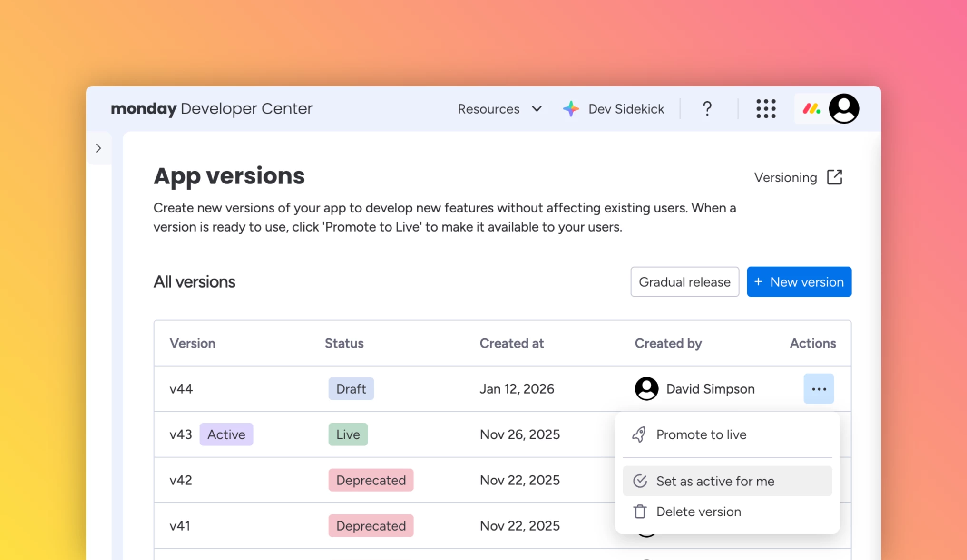Click the checkmark icon beside Set as active

coord(639,481)
